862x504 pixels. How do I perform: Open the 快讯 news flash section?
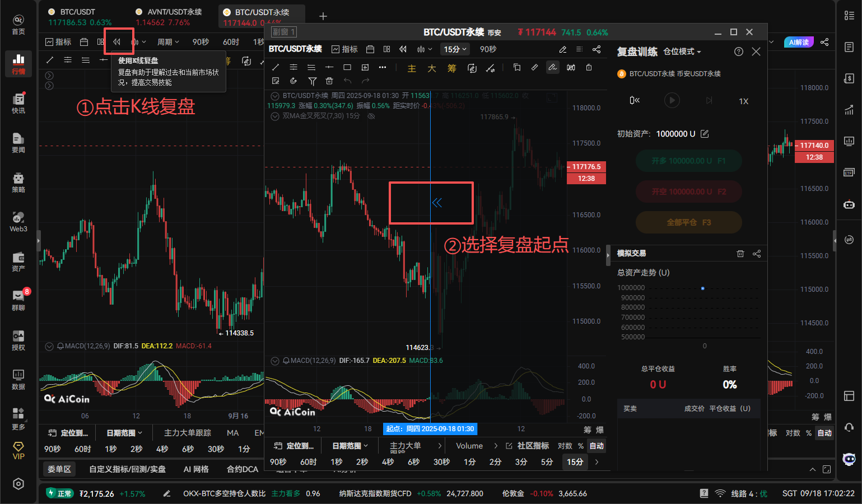click(x=18, y=104)
